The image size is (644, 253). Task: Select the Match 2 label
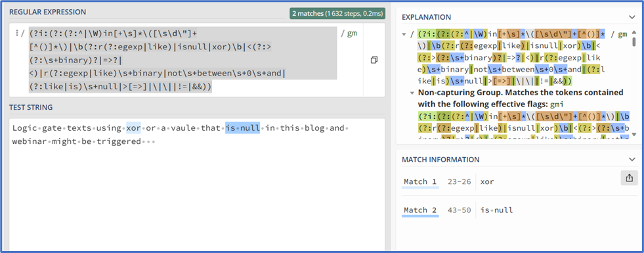[x=420, y=210]
